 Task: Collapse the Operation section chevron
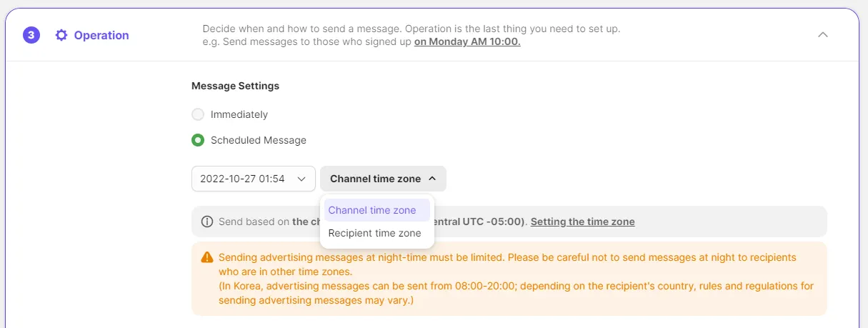click(x=823, y=35)
